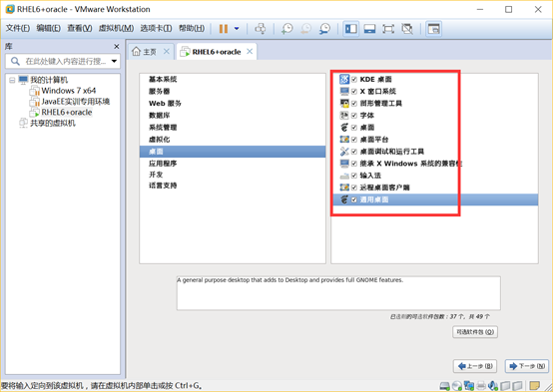Click the 桌面平台 package icon

[x=344, y=140]
